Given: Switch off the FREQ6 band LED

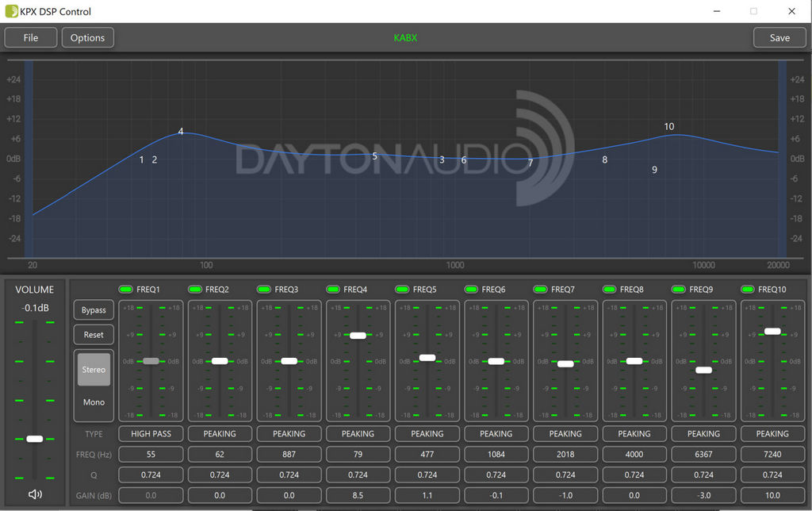Looking at the screenshot, I should pos(471,289).
